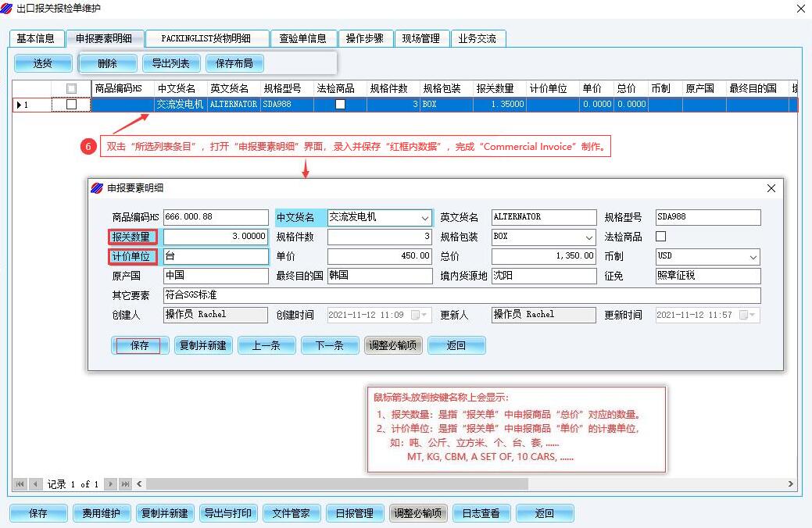Click the 文件管家 button at bottom
The width and height of the screenshot is (812, 528).
click(291, 513)
